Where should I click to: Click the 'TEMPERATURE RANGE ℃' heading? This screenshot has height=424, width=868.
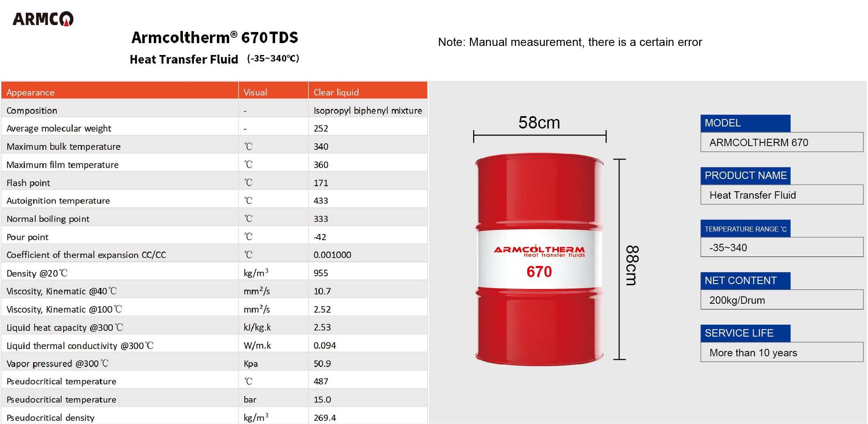tap(745, 229)
